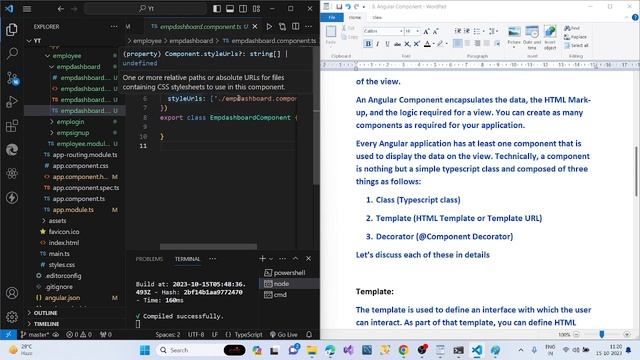This screenshot has height=360, width=640.
Task: Click Go Live in status bar
Action: coord(284,335)
